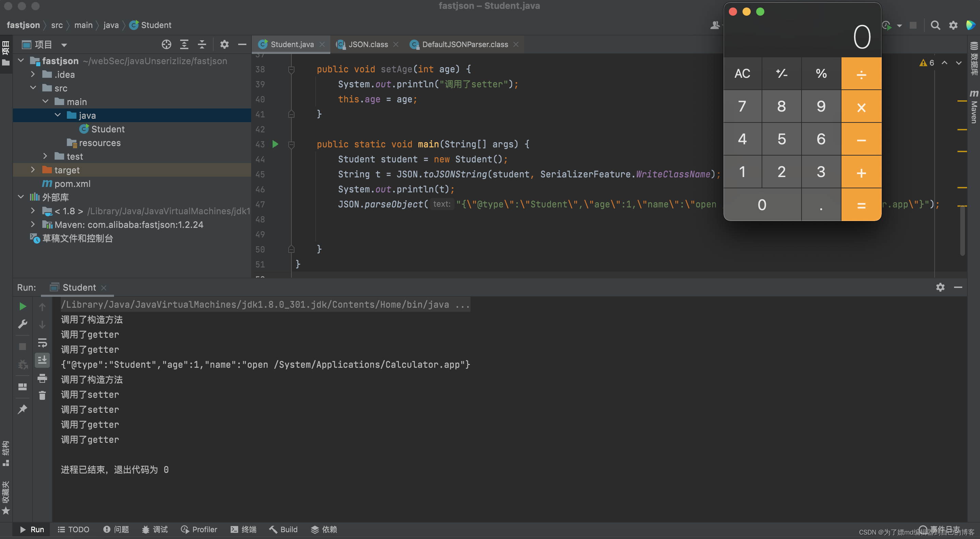Switch to the JSON.class tab
Image resolution: width=980 pixels, height=539 pixels.
[367, 44]
